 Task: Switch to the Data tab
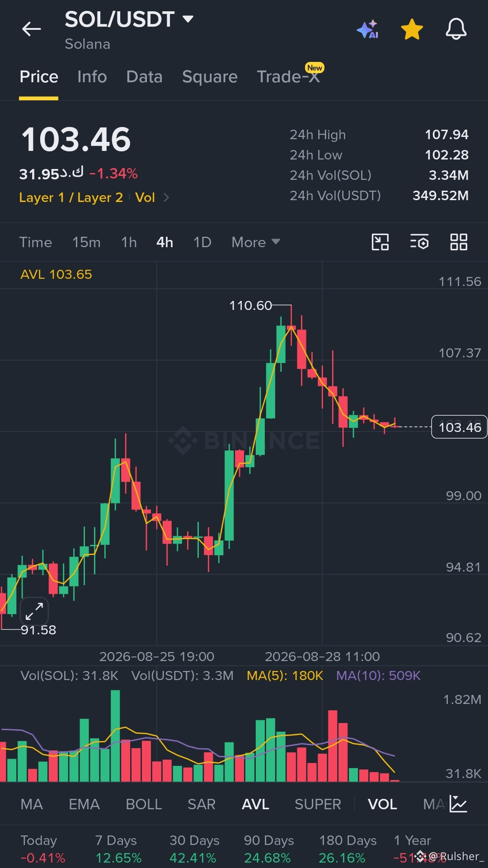(145, 77)
